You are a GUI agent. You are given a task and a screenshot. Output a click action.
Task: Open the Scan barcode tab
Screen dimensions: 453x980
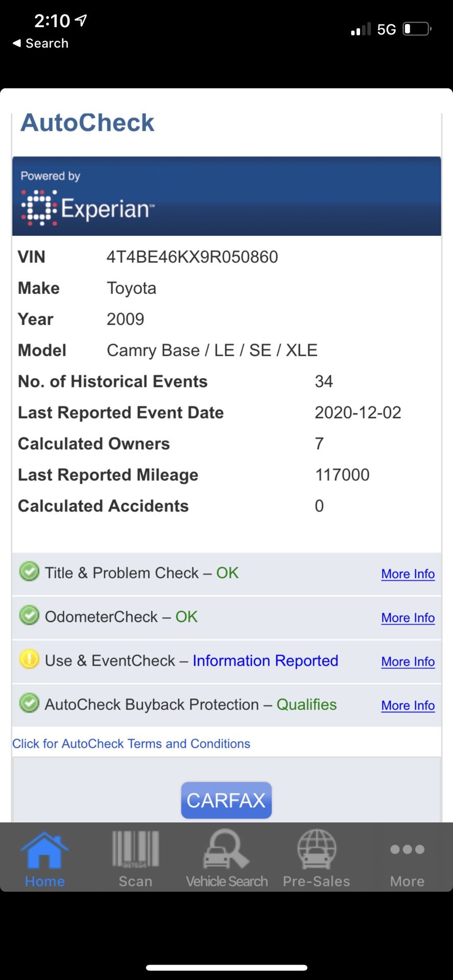(135, 850)
